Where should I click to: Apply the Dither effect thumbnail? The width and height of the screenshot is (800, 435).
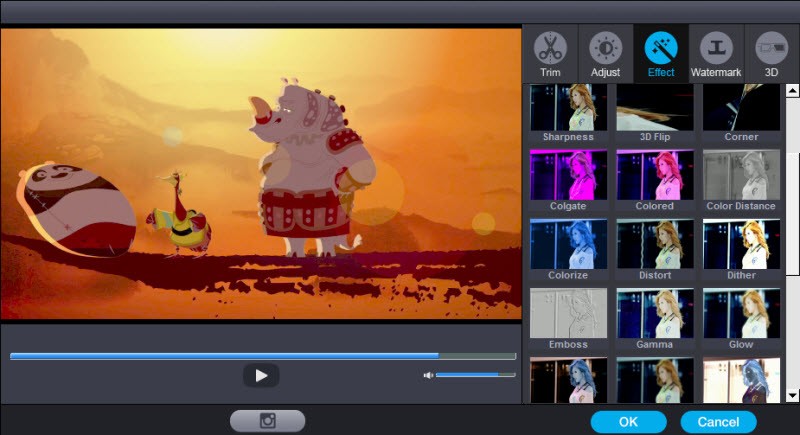click(x=741, y=244)
